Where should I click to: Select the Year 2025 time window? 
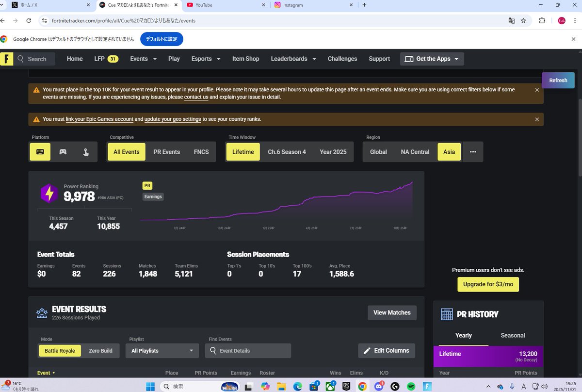333,152
